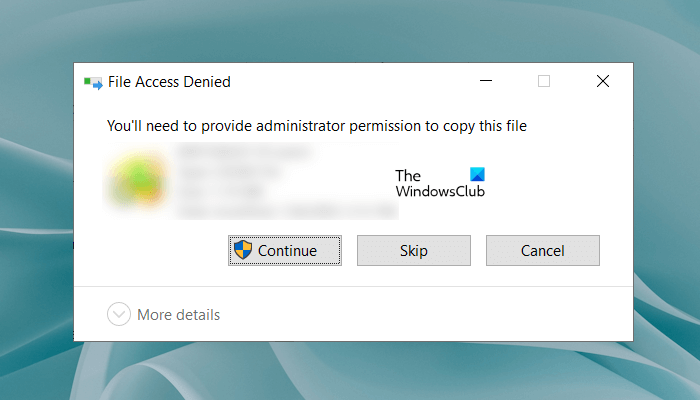The height and width of the screenshot is (400, 700).
Task: Click the blurred file name line
Action: (240, 154)
